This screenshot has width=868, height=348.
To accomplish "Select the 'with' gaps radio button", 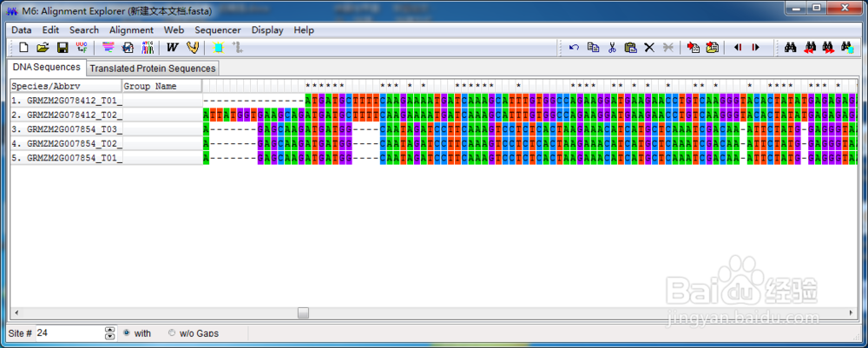I will coord(127,333).
